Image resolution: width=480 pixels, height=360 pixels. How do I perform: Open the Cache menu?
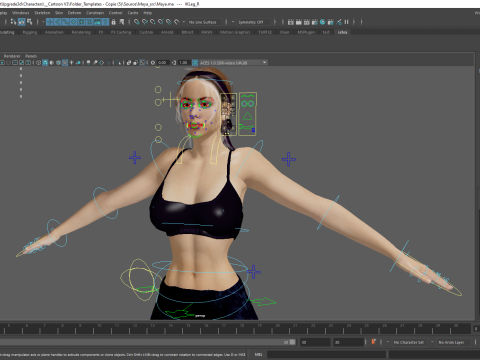coord(133,13)
